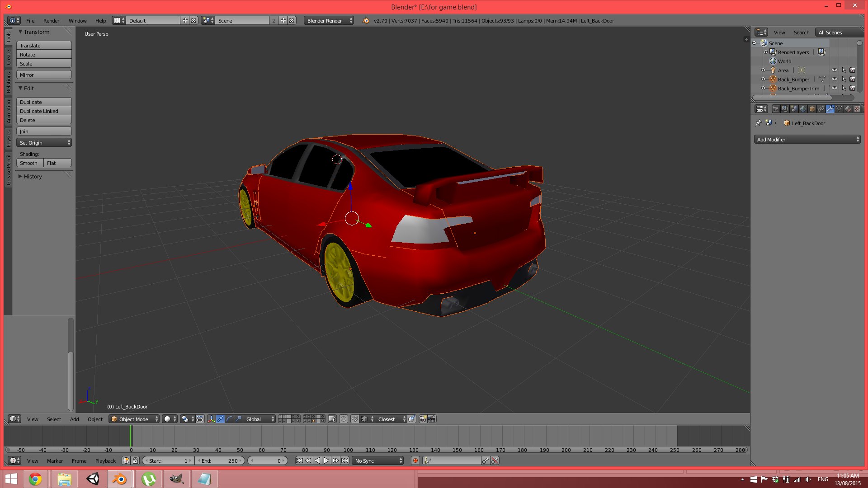868x488 pixels.
Task: Click the green current-frame marker in timeline
Action: (x=131, y=436)
